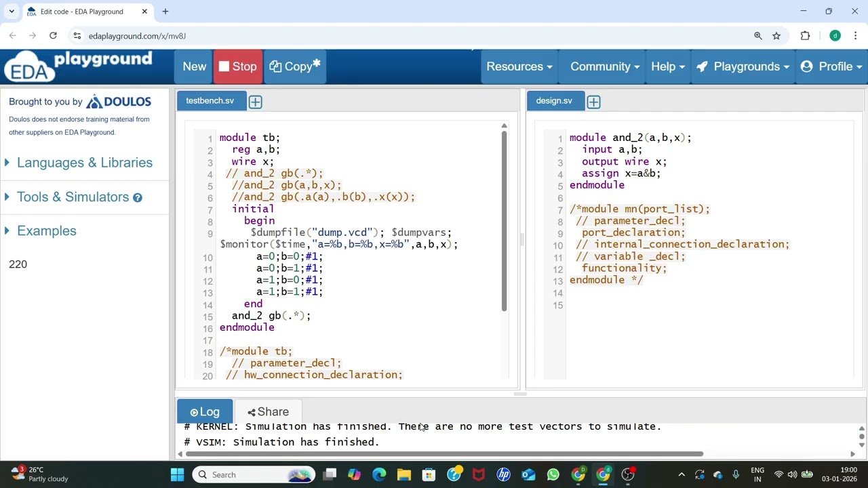Click the number 220 in the sidebar

[x=18, y=264]
